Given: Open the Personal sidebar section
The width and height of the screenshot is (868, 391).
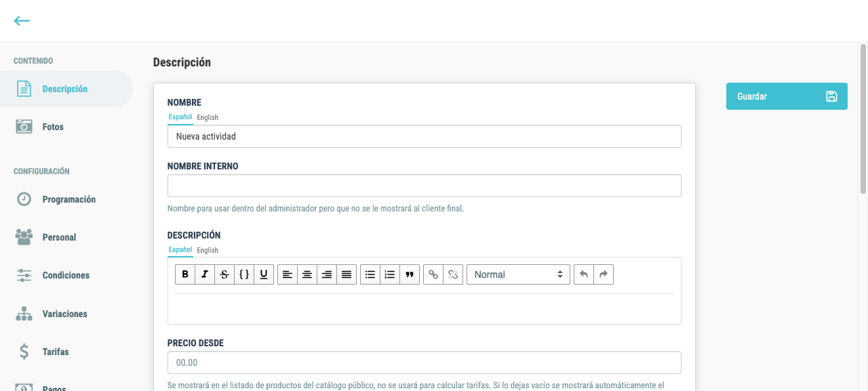Looking at the screenshot, I should point(66,237).
